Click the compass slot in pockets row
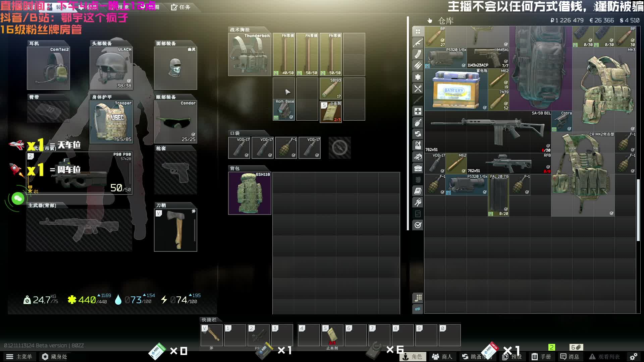 pos(339,147)
